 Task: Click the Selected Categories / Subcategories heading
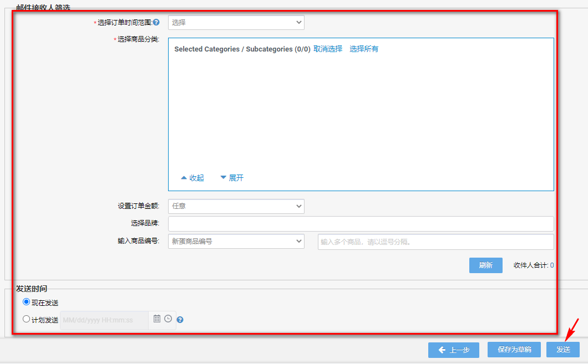242,49
